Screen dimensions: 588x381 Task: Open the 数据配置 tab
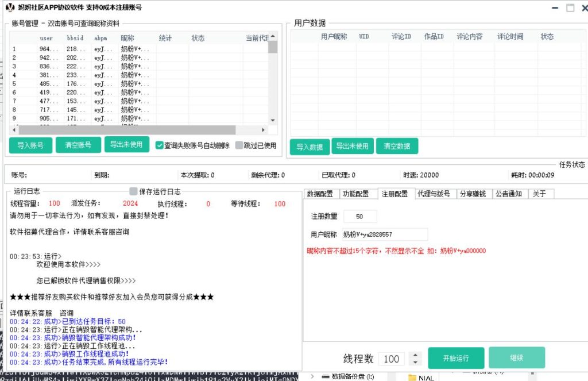pos(320,194)
